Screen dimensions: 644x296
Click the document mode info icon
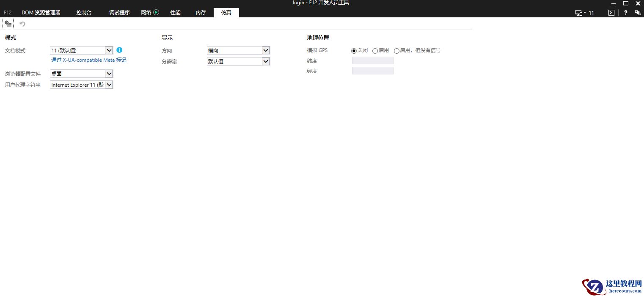(120, 50)
